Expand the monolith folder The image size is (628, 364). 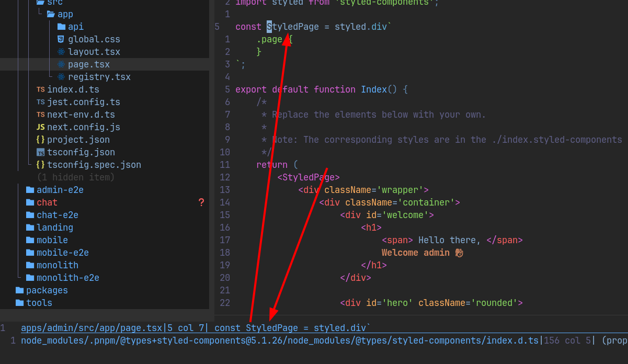click(58, 265)
